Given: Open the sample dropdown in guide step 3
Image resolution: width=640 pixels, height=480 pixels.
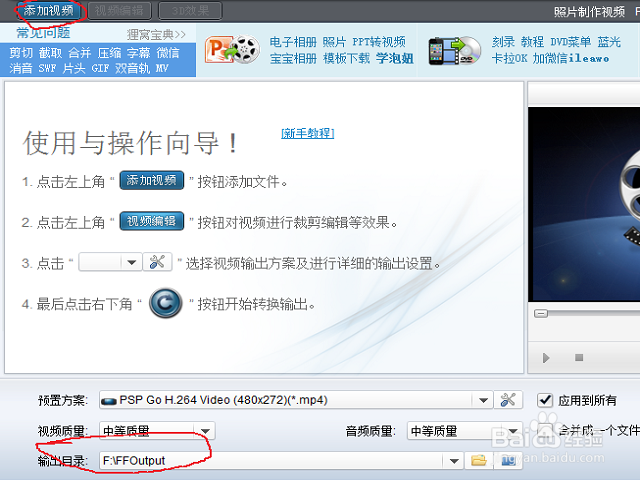Looking at the screenshot, I should 110,262.
